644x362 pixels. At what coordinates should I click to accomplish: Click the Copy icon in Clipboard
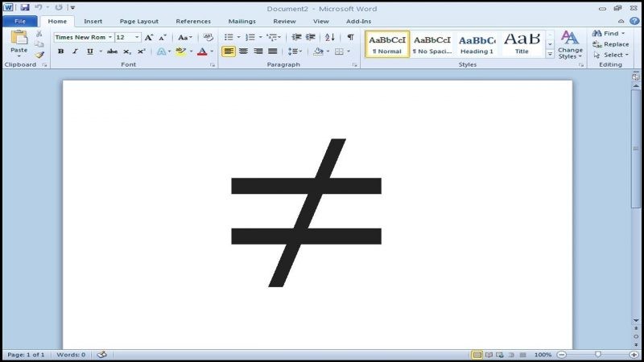(x=39, y=44)
